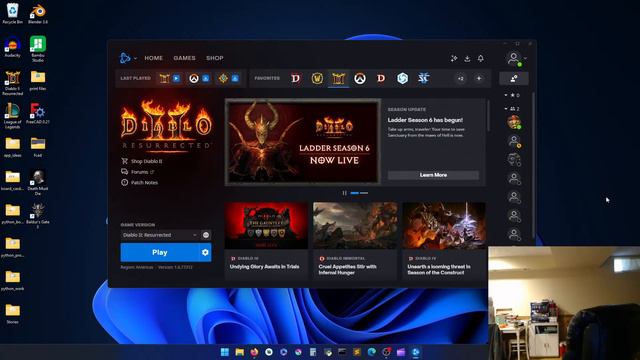Open the Game Version dropdown
640x360 pixels.
(160, 235)
